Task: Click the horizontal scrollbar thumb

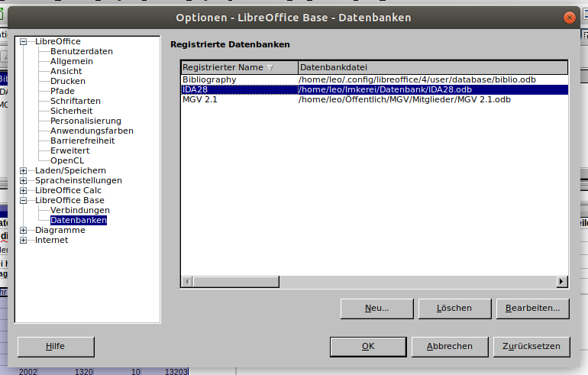Action: (236, 282)
